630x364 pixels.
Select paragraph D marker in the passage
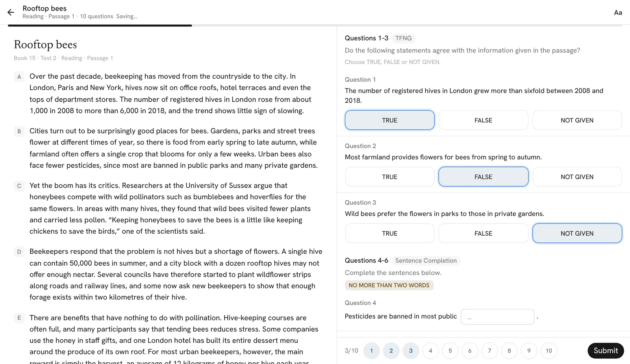click(x=19, y=252)
